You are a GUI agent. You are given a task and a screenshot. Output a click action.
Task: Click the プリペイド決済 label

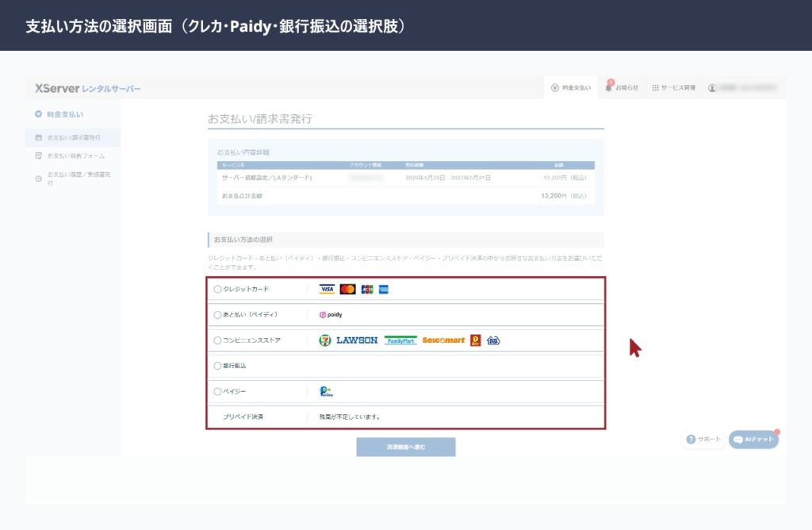pyautogui.click(x=243, y=417)
